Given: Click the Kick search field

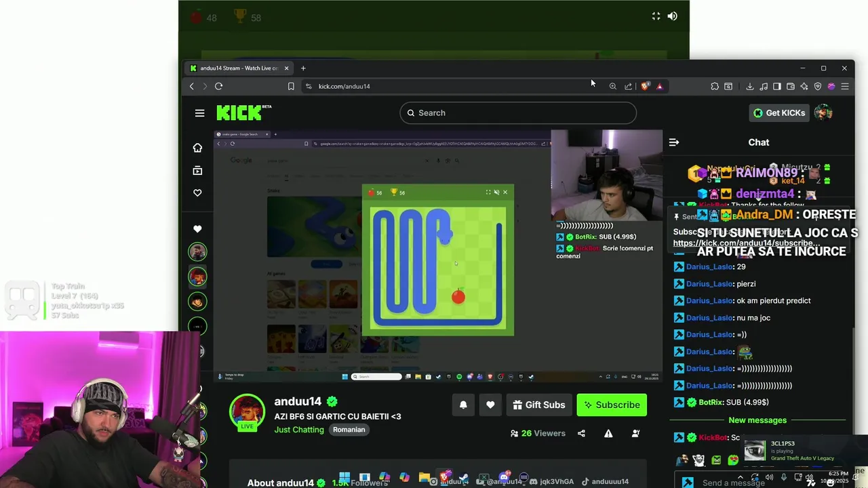Looking at the screenshot, I should tap(518, 113).
